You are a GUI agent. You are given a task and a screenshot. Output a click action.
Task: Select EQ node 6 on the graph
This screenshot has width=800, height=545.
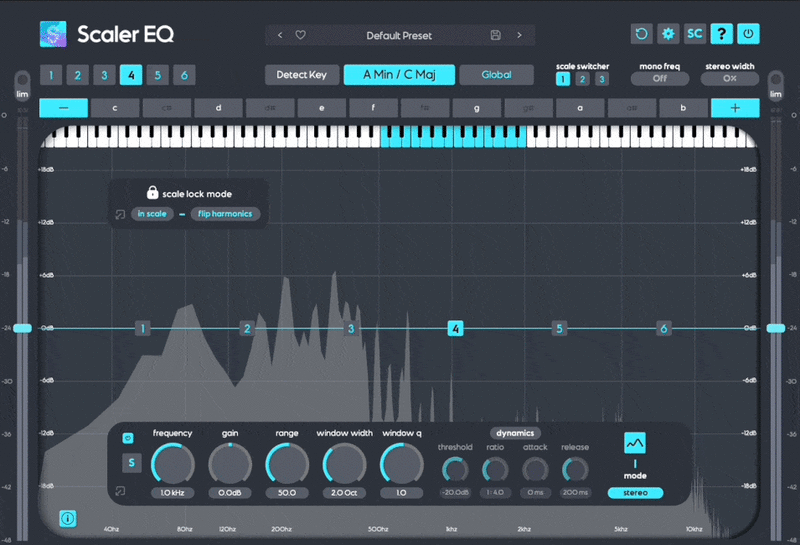(663, 328)
